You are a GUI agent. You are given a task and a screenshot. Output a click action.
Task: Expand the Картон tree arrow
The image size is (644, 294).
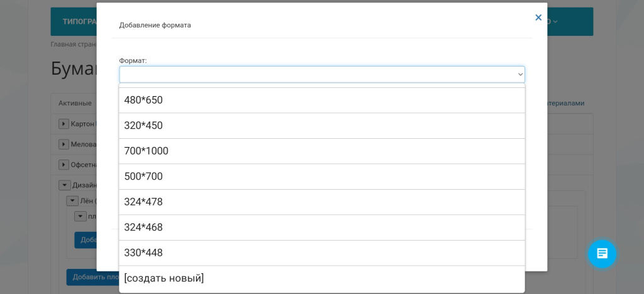64,124
